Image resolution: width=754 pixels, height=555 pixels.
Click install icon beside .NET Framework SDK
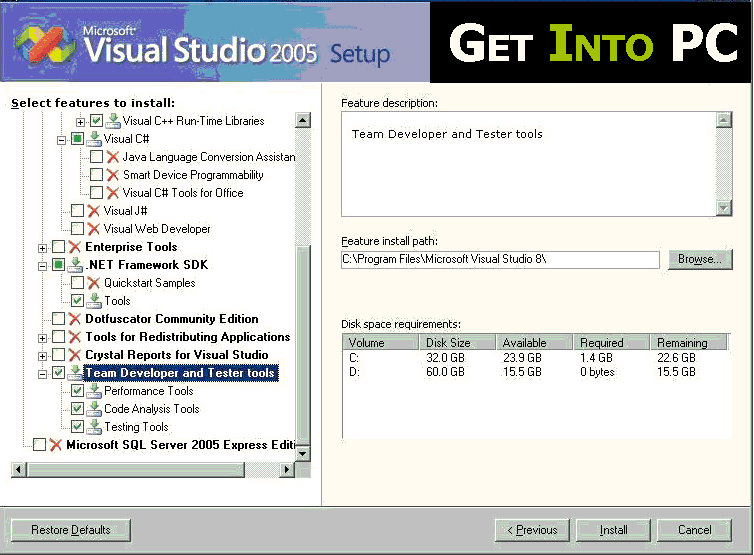75,265
